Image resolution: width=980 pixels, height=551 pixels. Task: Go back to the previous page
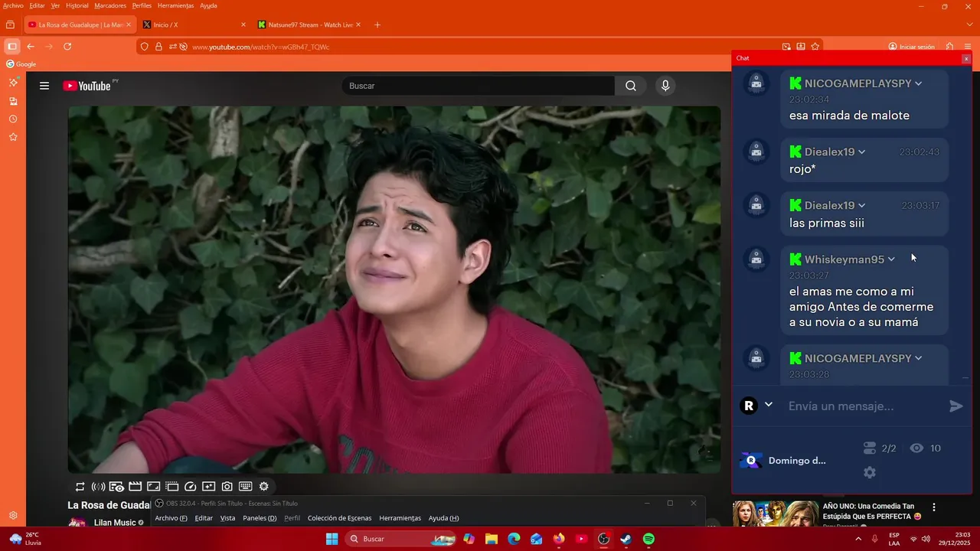(31, 47)
